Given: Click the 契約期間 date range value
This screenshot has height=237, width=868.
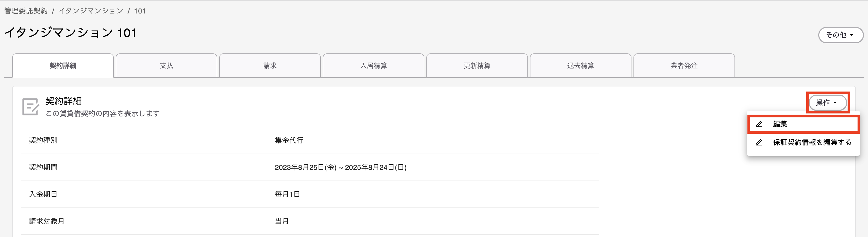Looking at the screenshot, I should coord(341,168).
